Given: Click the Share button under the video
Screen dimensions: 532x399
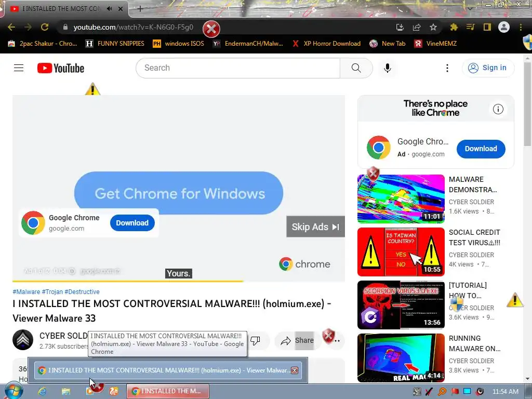Looking at the screenshot, I should [297, 340].
